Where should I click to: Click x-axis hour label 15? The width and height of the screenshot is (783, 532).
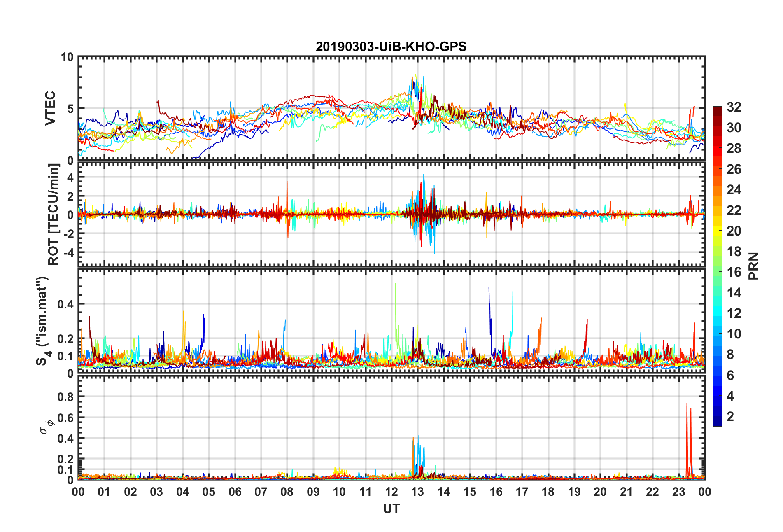pyautogui.click(x=470, y=492)
